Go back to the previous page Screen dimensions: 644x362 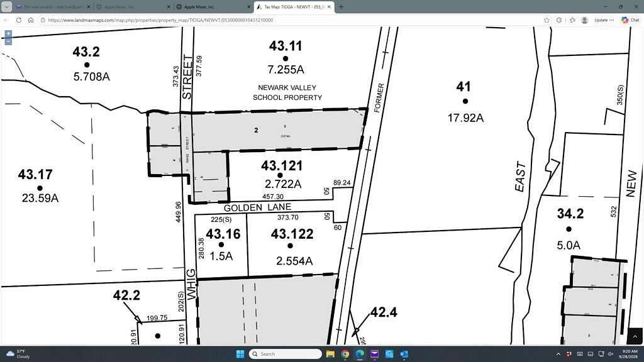pos(6,19)
